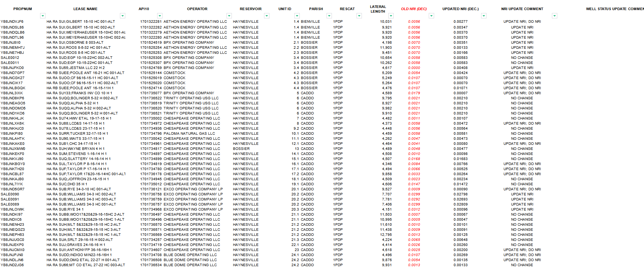Select lateral length value 4,151
This screenshot has height=268, width=644.
click(x=387, y=209)
